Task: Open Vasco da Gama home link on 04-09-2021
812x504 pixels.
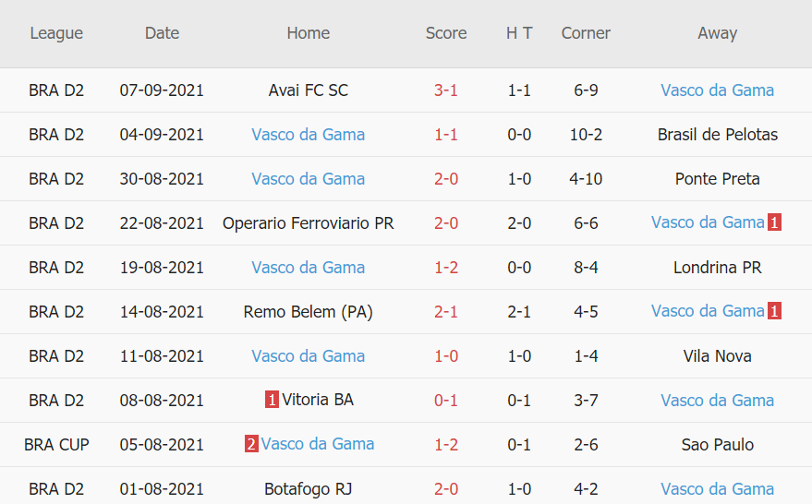Action: coord(308,135)
